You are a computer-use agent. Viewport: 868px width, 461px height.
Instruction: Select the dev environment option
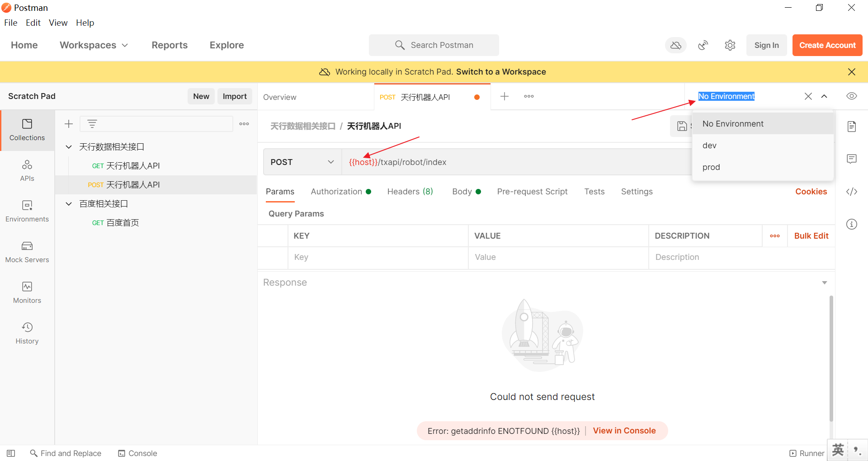(x=710, y=146)
